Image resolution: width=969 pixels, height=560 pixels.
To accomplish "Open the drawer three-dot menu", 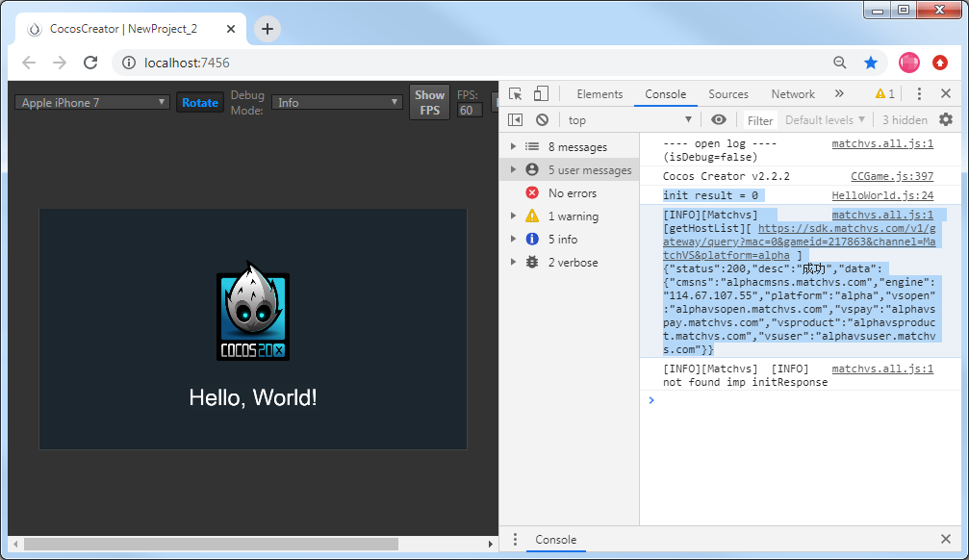I will point(515,539).
